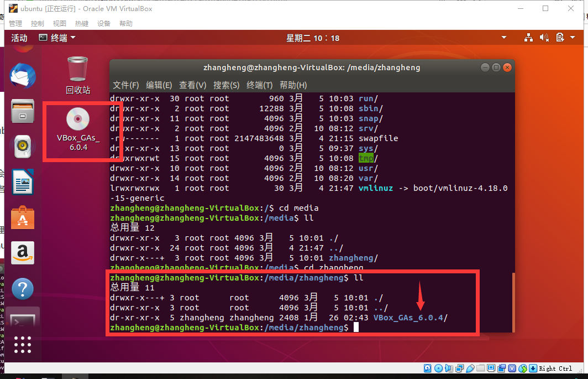
Task: Click the mouse integration indicator in the status bar
Action: [x=523, y=368]
